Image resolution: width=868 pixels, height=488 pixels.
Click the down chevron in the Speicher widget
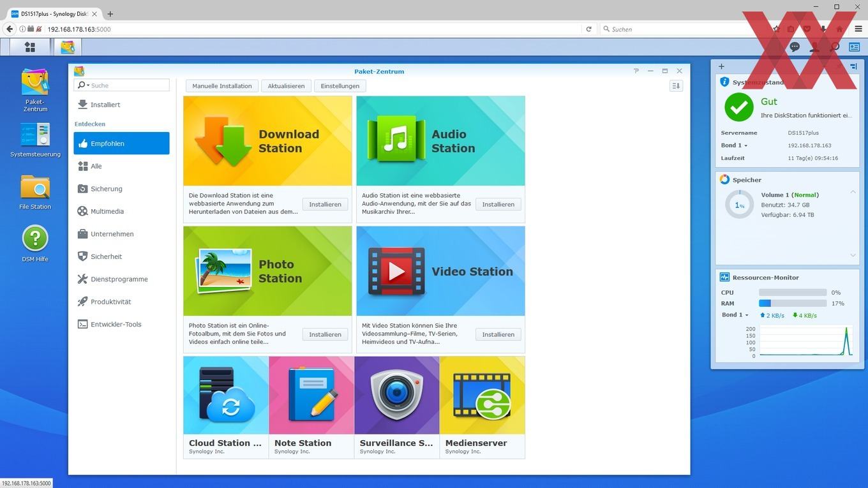[853, 255]
